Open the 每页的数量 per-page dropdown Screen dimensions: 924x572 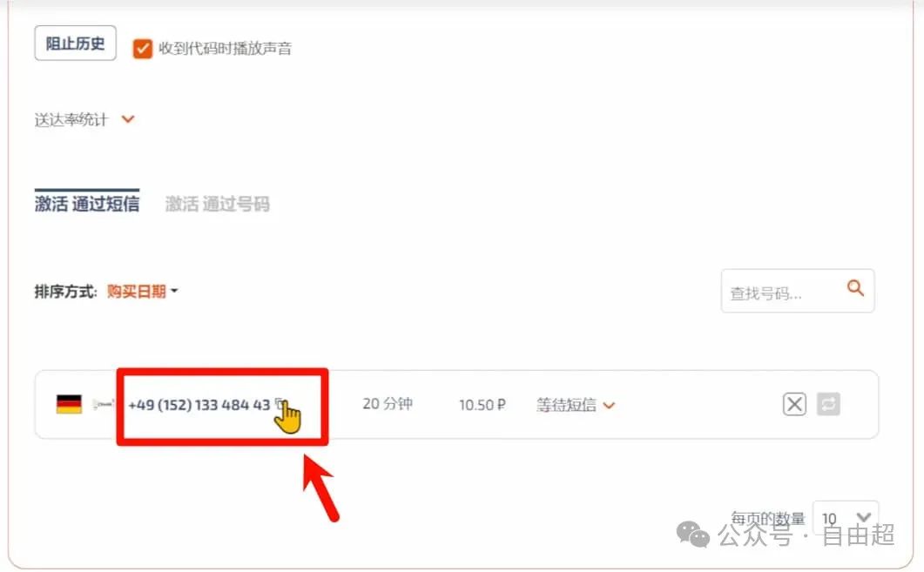click(846, 518)
